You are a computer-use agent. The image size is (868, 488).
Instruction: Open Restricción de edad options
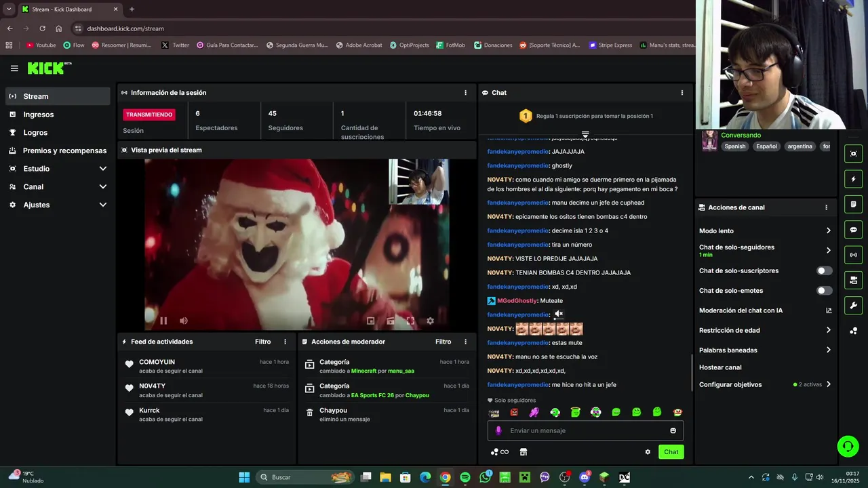[x=765, y=331]
